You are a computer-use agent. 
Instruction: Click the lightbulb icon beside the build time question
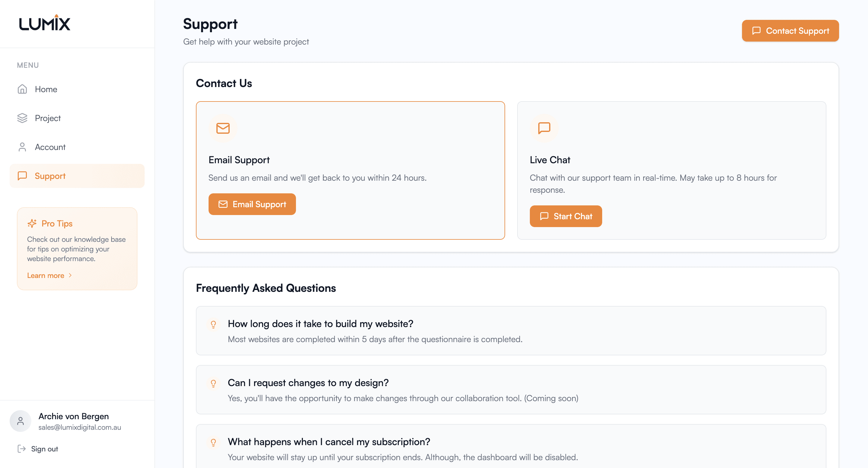click(x=213, y=324)
